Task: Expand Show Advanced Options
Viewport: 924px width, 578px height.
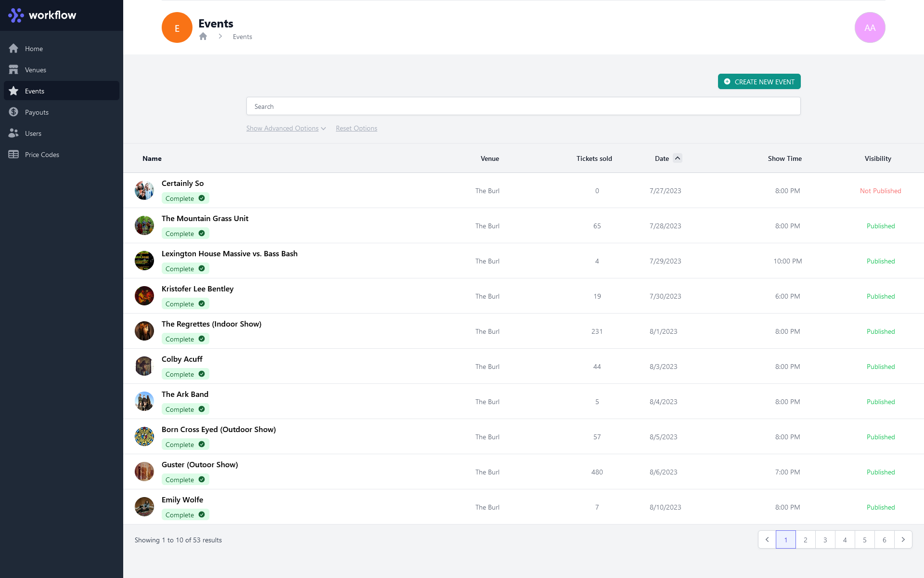Action: click(286, 128)
